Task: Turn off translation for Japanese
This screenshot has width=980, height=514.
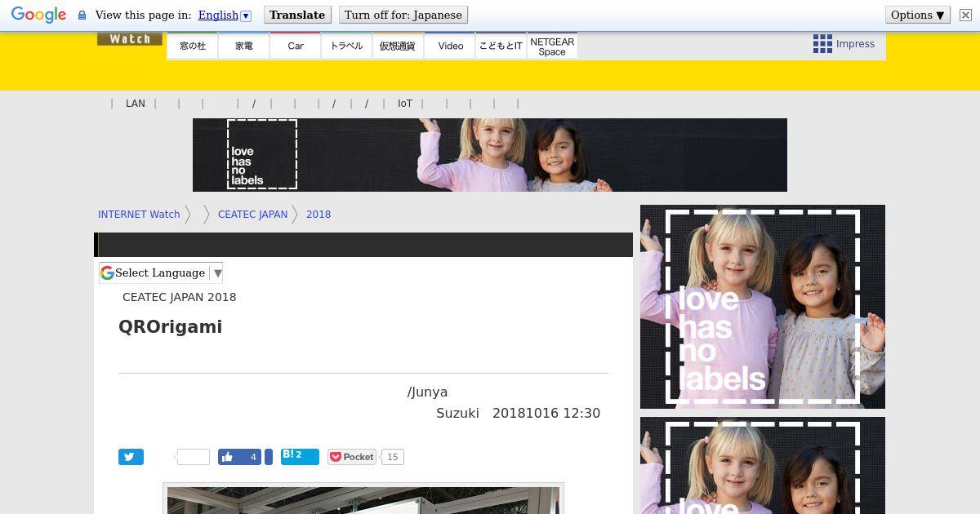Action: (403, 15)
